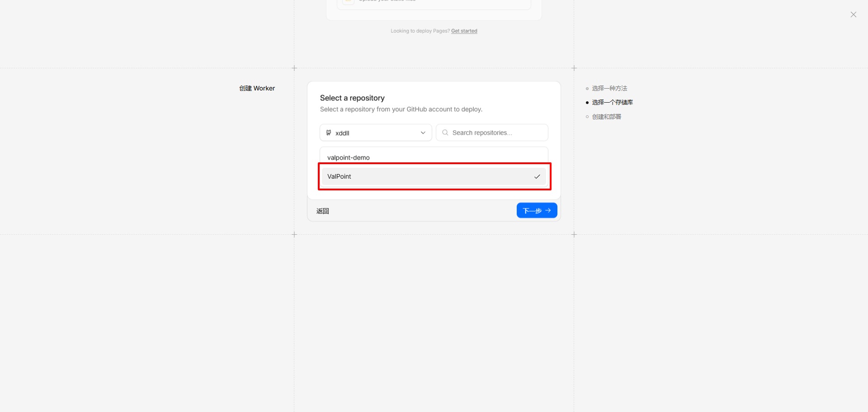The width and height of the screenshot is (868, 412).
Task: Select the valpoint-demo repository
Action: pyautogui.click(x=434, y=157)
